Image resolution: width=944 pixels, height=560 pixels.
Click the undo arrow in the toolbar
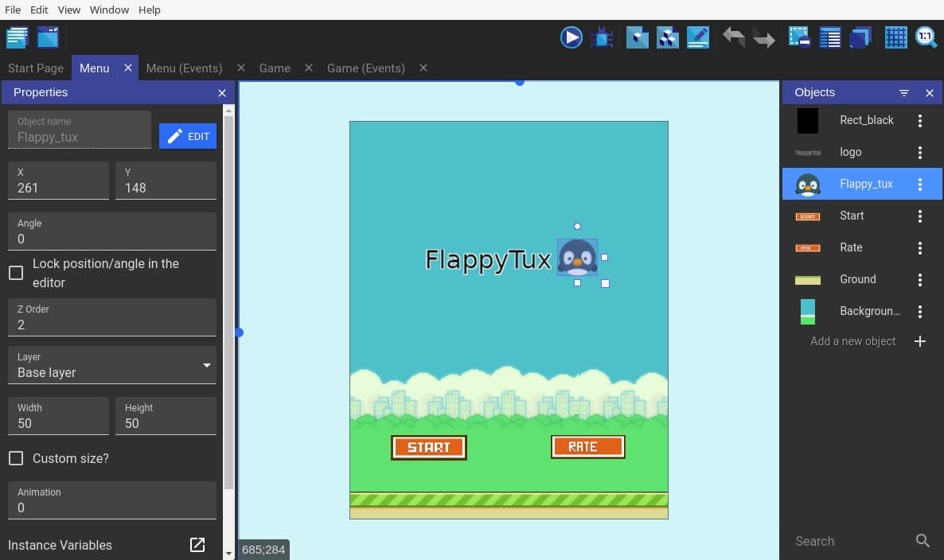[734, 37]
